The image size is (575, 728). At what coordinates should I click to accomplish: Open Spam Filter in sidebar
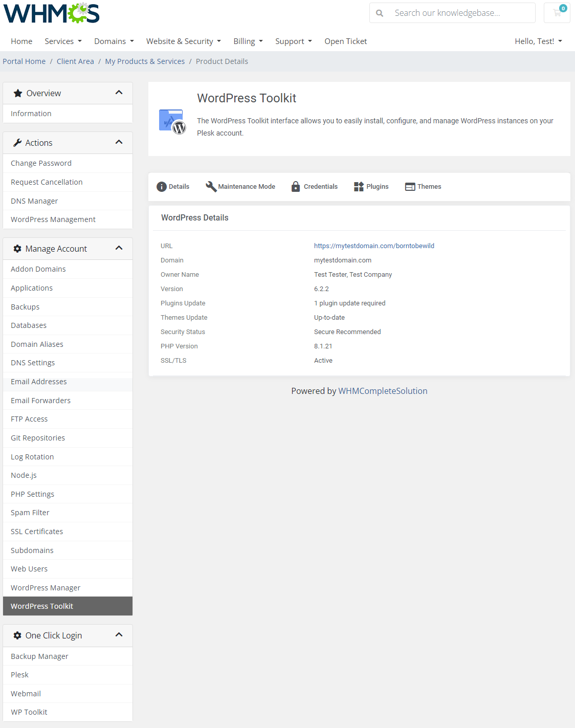click(x=68, y=513)
